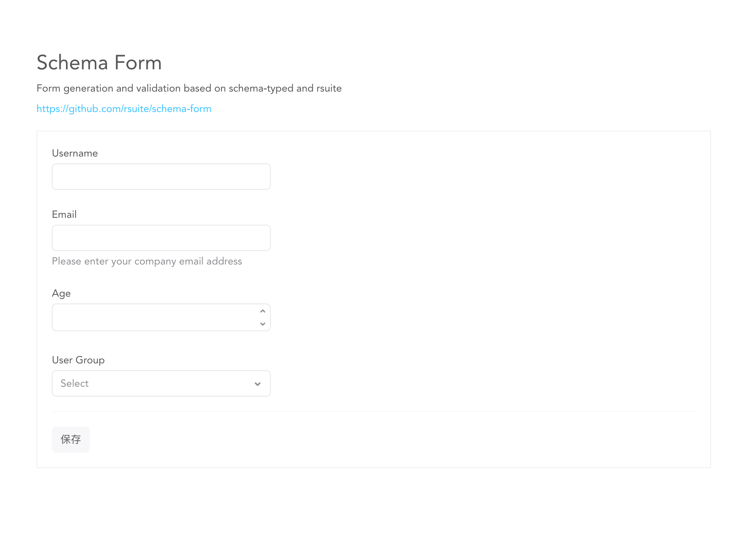Click the Username field label
The width and height of the screenshot is (747, 560).
(75, 153)
